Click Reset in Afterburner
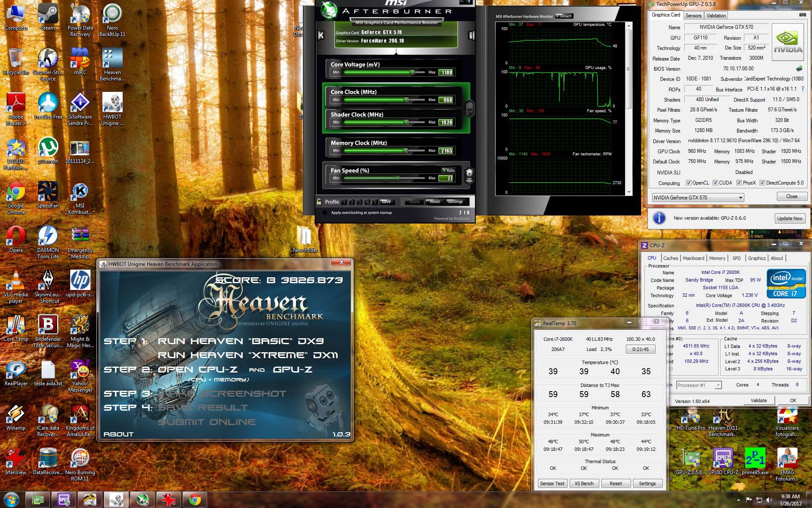The image size is (812, 508). [x=435, y=202]
